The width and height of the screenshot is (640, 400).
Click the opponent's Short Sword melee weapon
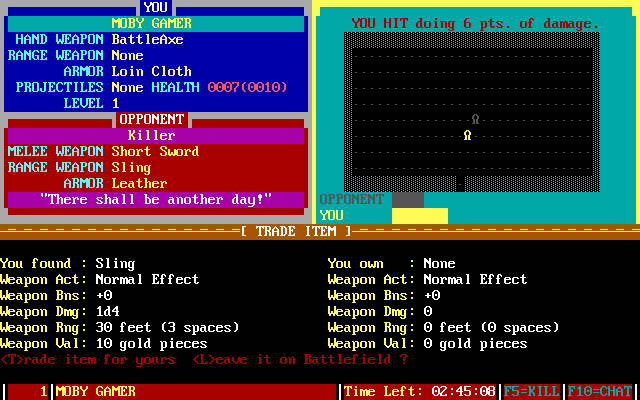coord(155,151)
